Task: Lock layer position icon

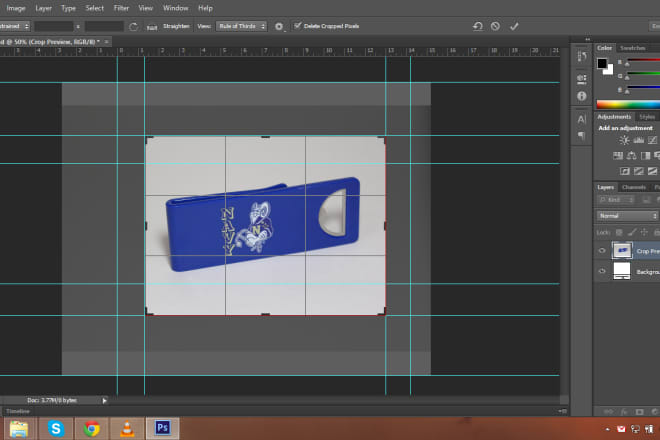Action: pos(644,232)
